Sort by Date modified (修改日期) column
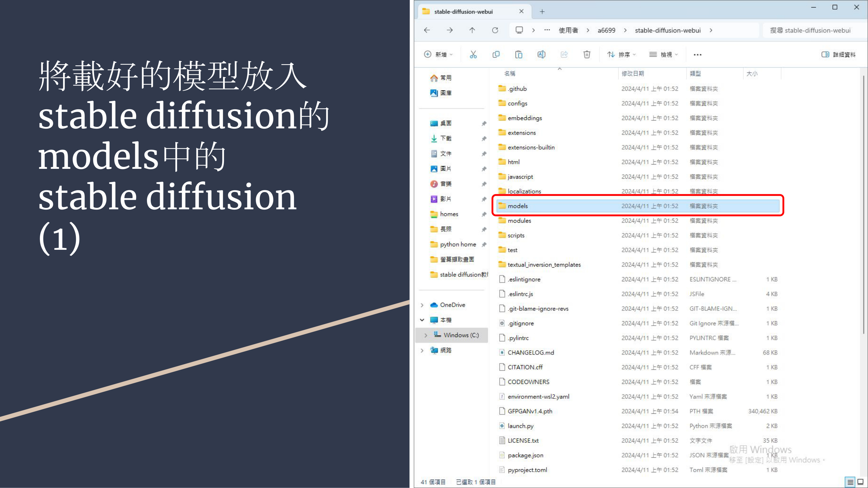Screen dimensions: 868x488 (632, 73)
